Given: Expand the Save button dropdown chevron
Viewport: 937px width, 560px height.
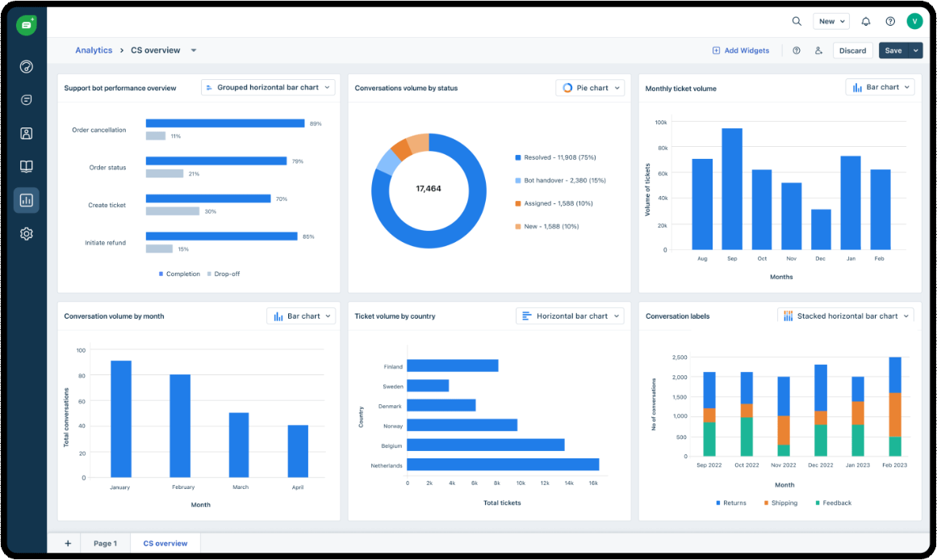Looking at the screenshot, I should pyautogui.click(x=916, y=50).
